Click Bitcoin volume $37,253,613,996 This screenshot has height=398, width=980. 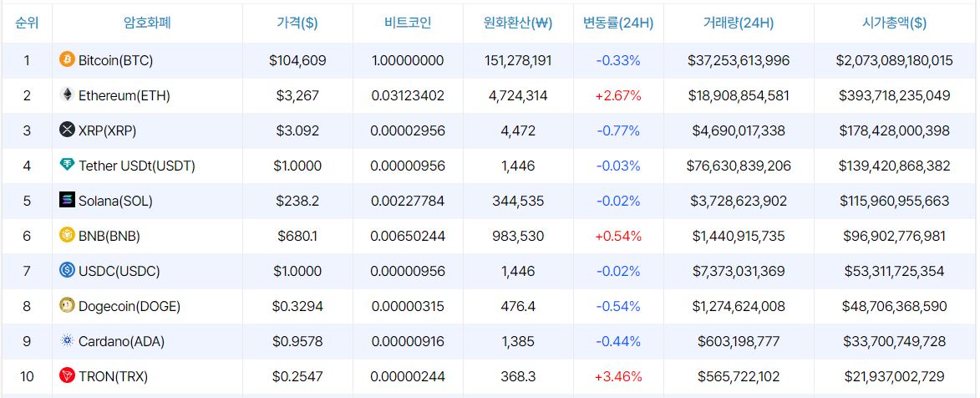[739, 61]
